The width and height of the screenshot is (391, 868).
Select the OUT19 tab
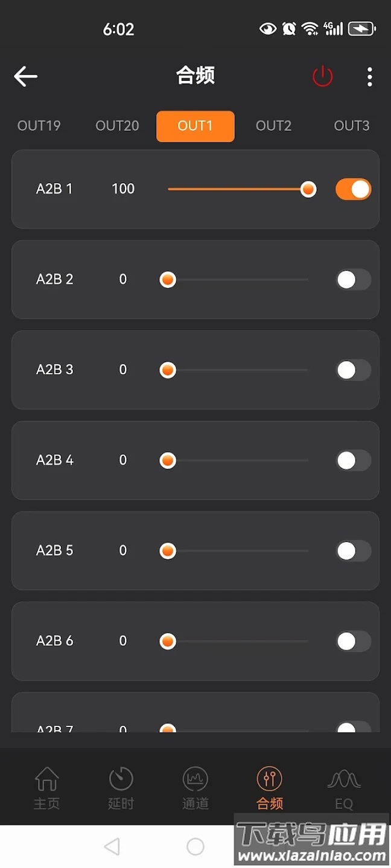click(x=39, y=126)
